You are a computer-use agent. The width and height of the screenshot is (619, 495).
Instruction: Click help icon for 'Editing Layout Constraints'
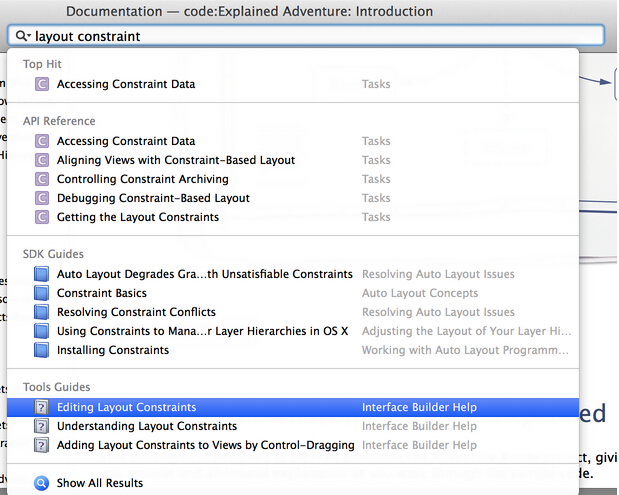pos(41,407)
